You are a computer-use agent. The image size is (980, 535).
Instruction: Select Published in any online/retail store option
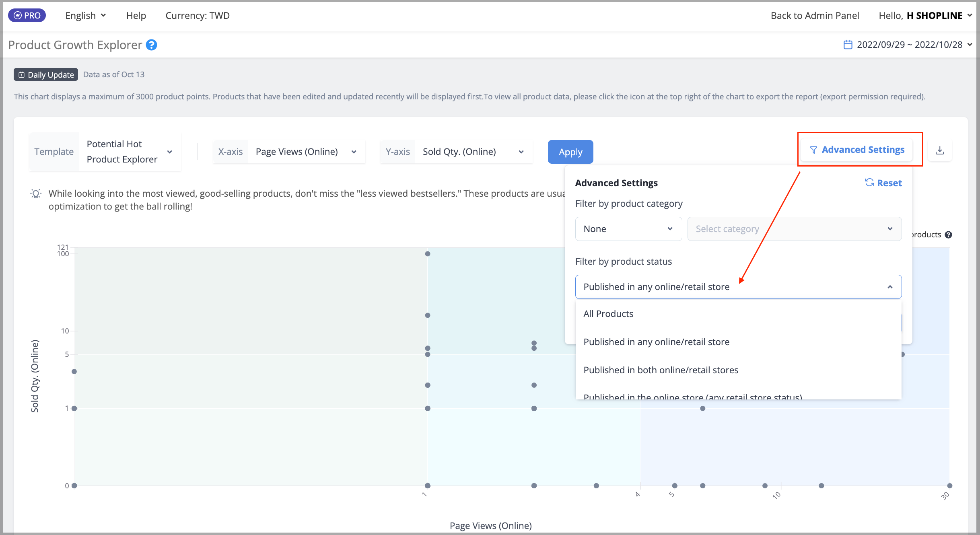pos(739,342)
